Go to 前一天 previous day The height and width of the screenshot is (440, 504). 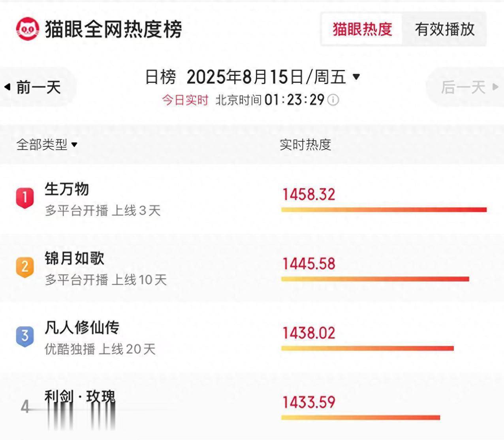38,87
